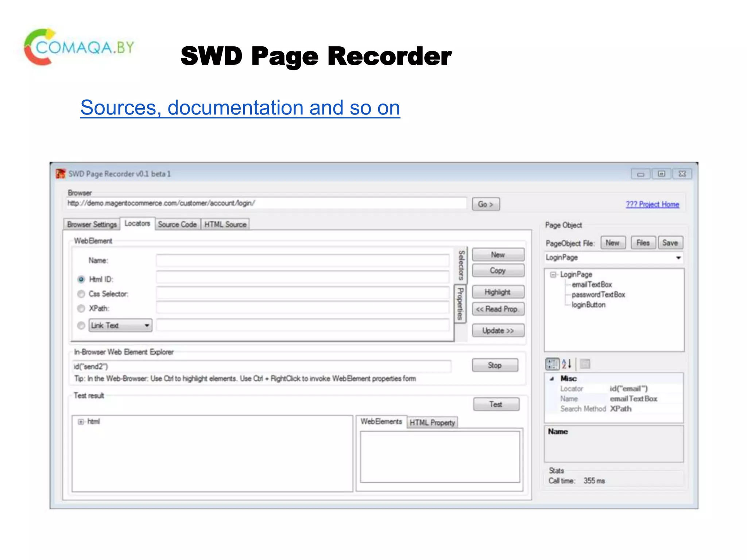
Task: Switch property grid to Categorized view
Action: [552, 363]
